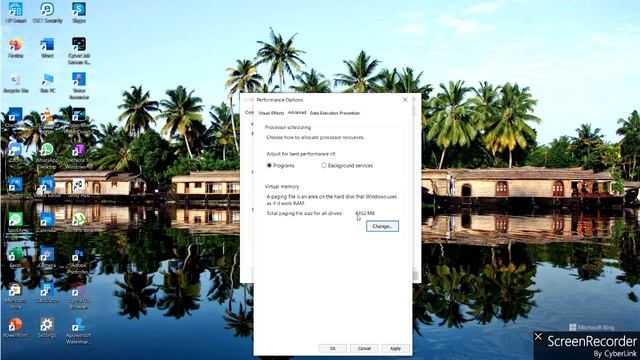640x360 pixels.
Task: Select the Word desktop shortcut
Action: pos(47,48)
